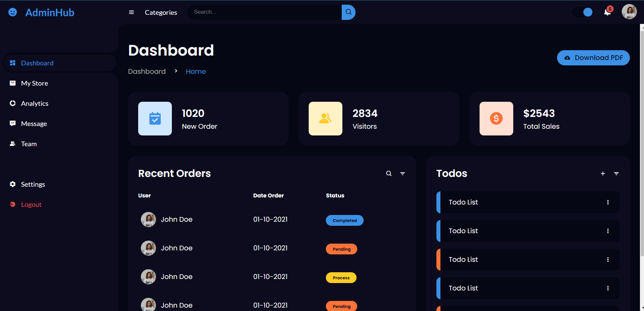
Task: Click the orange Pending status badge
Action: pyautogui.click(x=341, y=249)
